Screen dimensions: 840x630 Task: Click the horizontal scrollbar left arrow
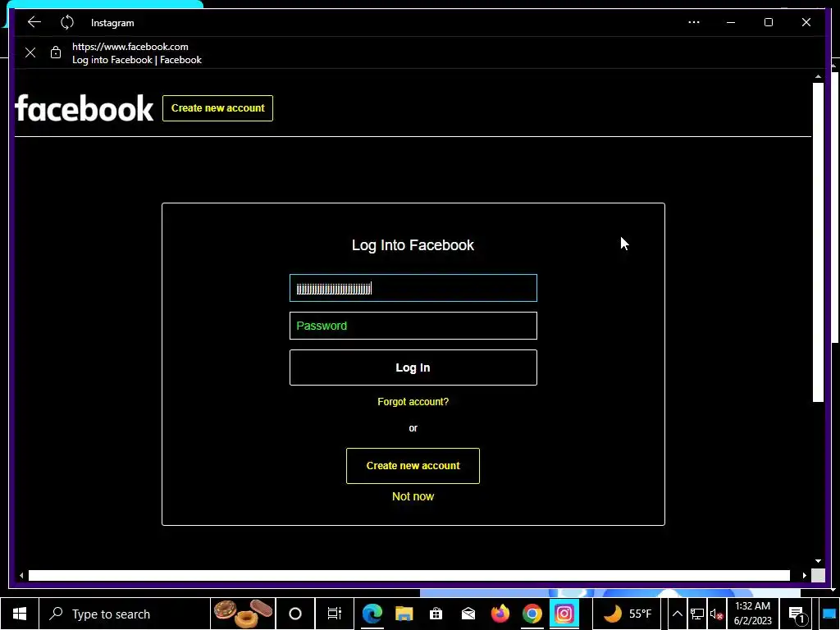[21, 575]
